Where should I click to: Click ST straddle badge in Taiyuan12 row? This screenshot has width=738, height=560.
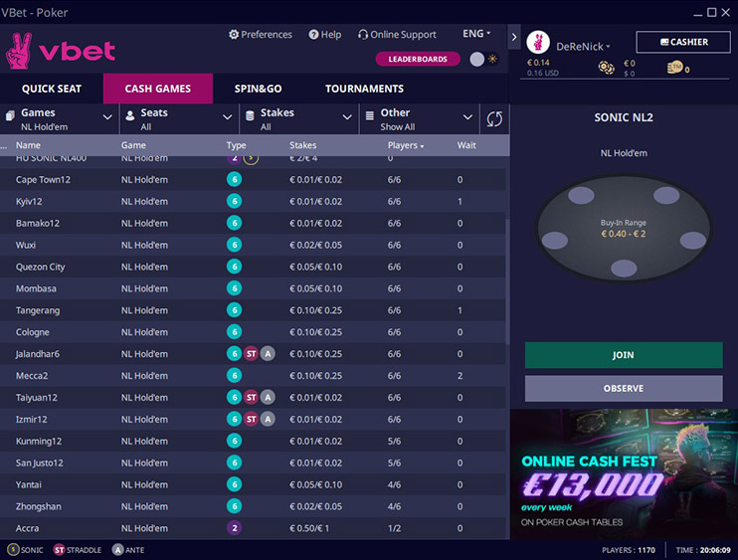[251, 397]
